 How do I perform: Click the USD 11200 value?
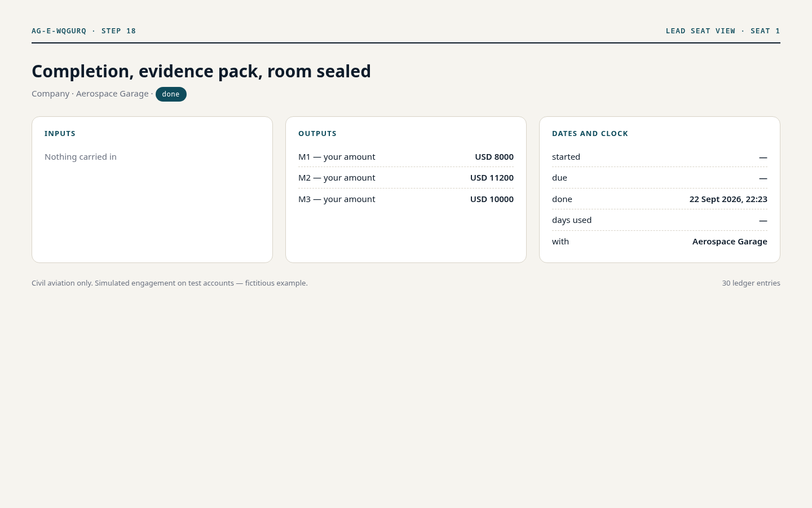[492, 178]
